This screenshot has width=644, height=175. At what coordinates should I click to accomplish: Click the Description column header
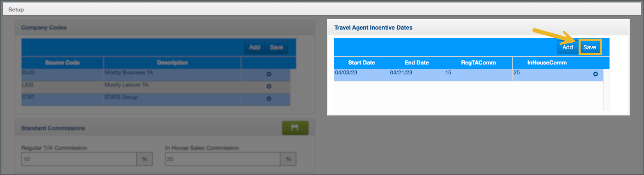pyautogui.click(x=172, y=63)
